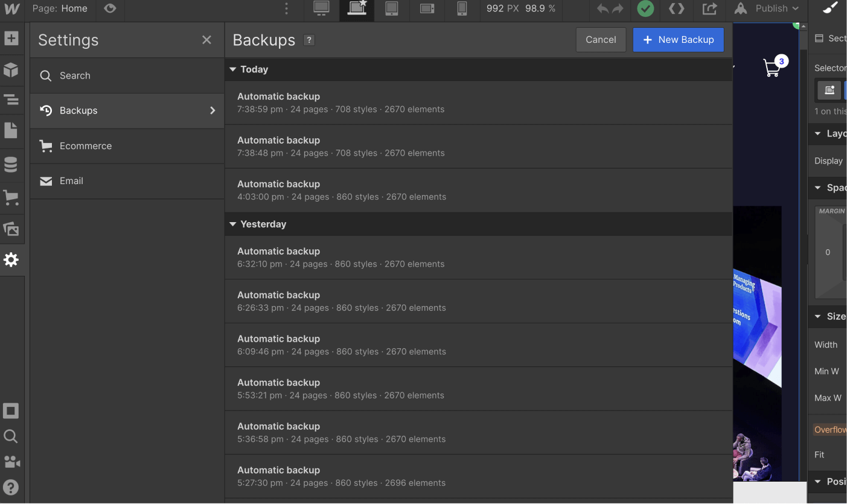Click the Cancel button

601,39
